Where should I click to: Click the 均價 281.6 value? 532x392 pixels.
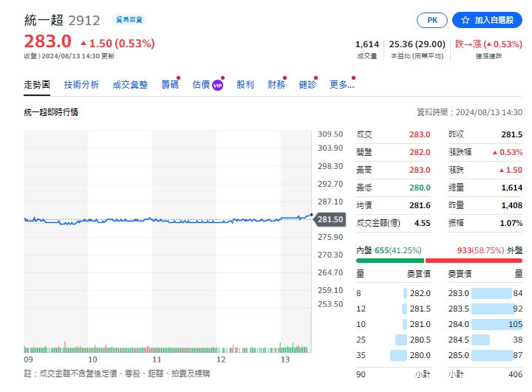point(420,205)
